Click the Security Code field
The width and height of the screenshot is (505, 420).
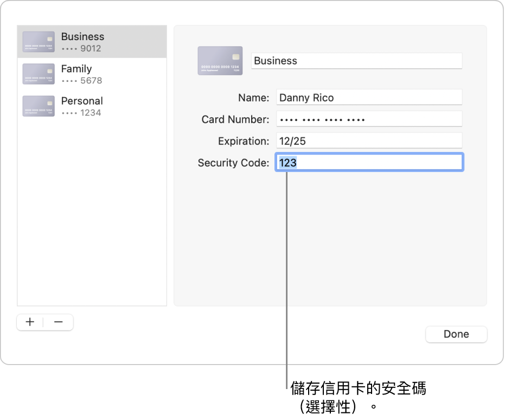(369, 162)
